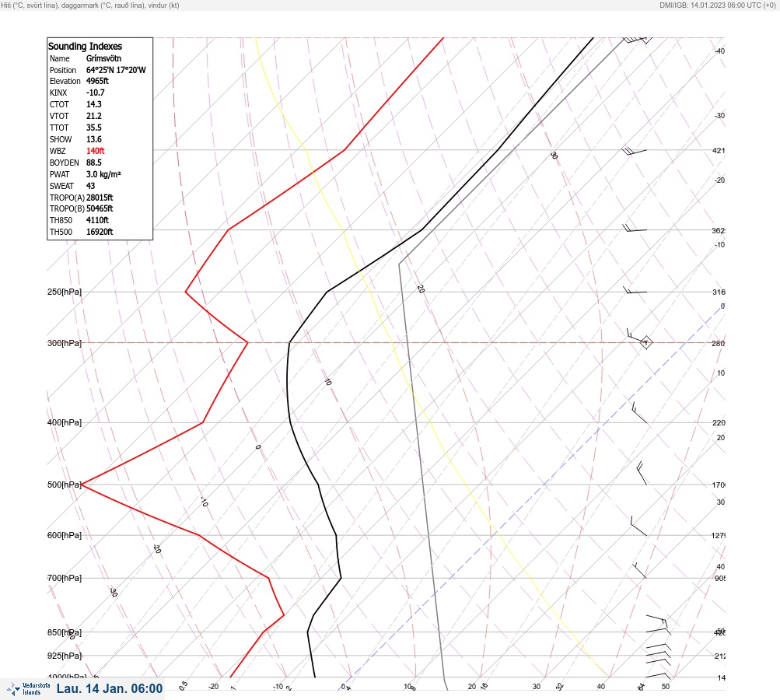The width and height of the screenshot is (780, 700).
Task: Click the tropopause diamond marker at 300 hPa
Action: click(x=645, y=343)
